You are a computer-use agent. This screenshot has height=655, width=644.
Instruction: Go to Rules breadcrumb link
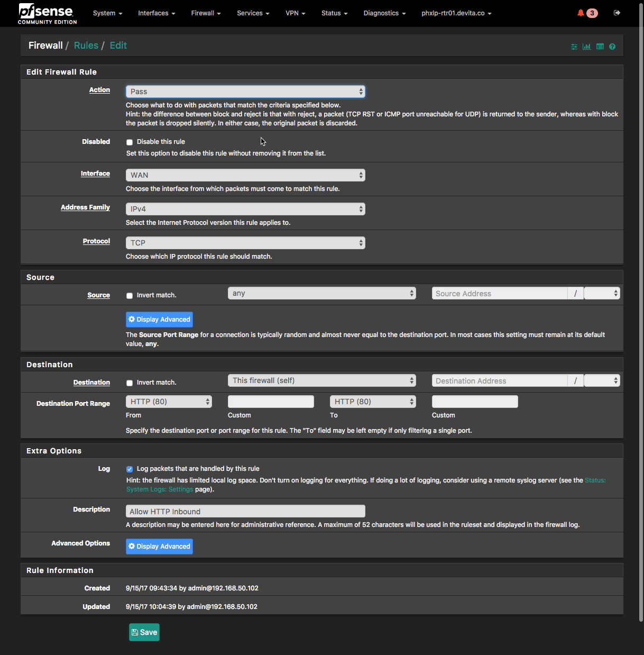(86, 46)
